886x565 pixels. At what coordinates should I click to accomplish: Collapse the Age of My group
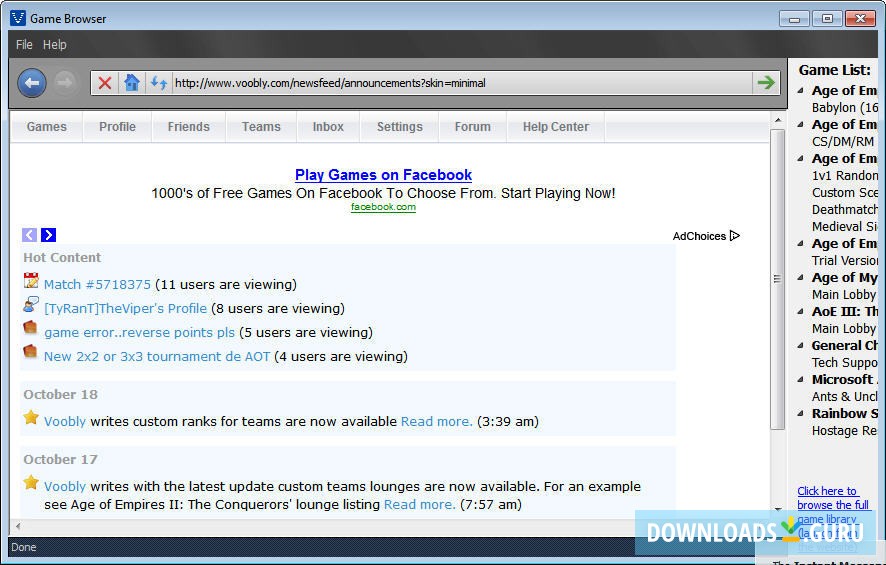tap(801, 277)
